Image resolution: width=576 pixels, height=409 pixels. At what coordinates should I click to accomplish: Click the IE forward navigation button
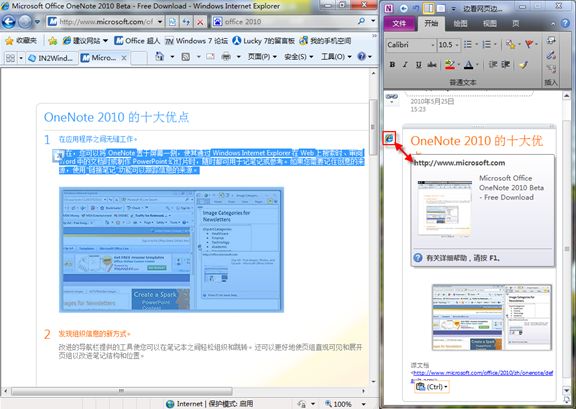(25, 22)
